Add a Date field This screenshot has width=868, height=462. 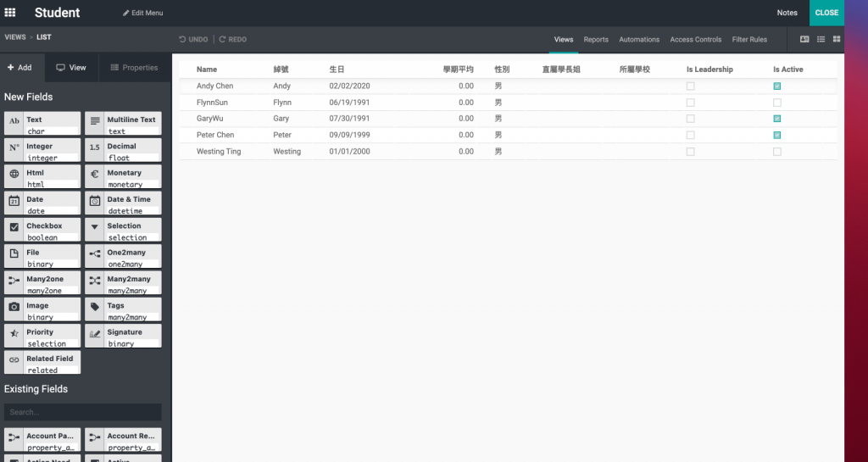pyautogui.click(x=42, y=203)
